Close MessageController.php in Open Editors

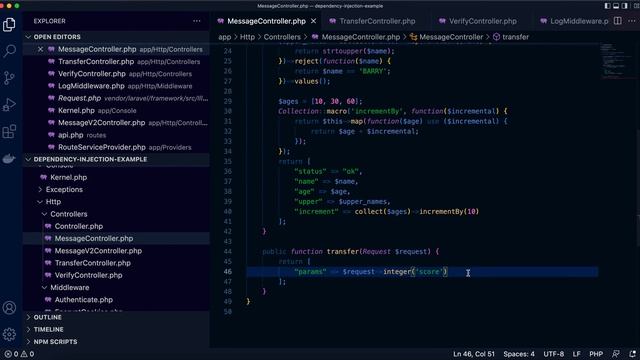[40, 49]
